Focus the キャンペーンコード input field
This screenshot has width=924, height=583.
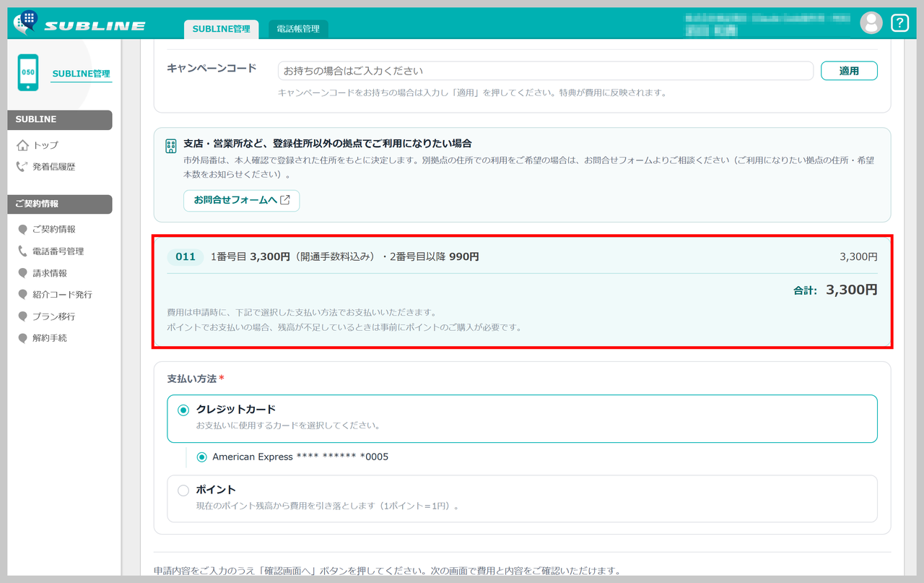tap(546, 71)
